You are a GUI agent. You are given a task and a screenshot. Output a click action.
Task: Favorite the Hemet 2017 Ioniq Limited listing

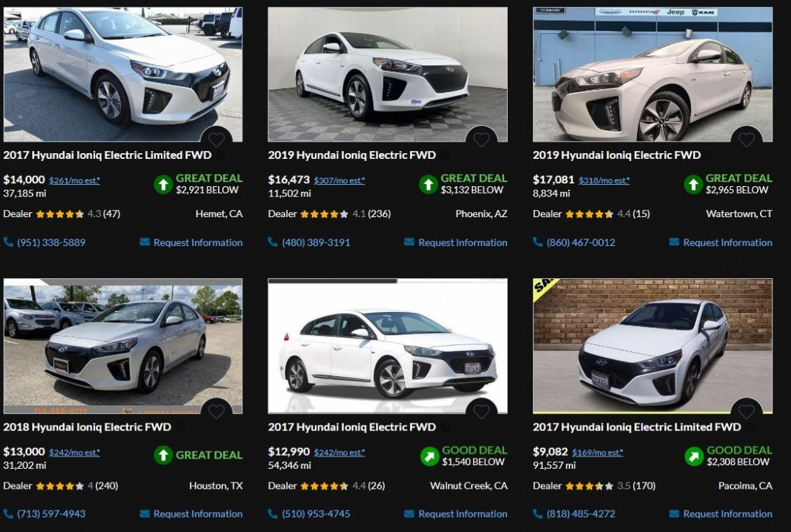[x=216, y=139]
